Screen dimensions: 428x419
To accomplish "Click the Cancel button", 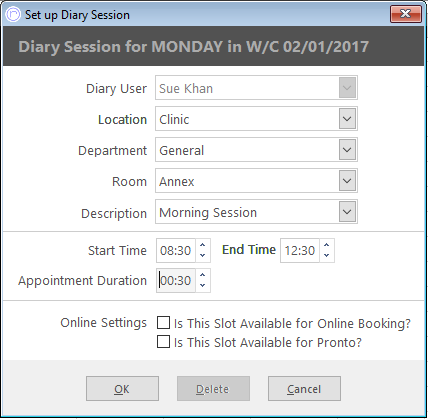I will pos(304,389).
